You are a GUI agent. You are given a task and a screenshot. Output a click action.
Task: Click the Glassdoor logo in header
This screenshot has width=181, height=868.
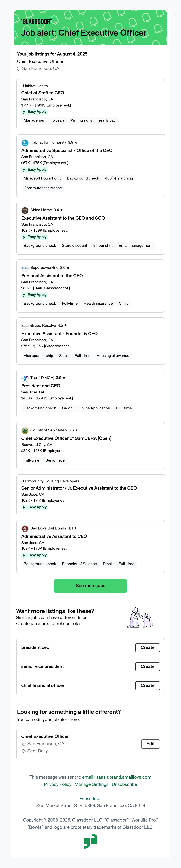pos(36,22)
